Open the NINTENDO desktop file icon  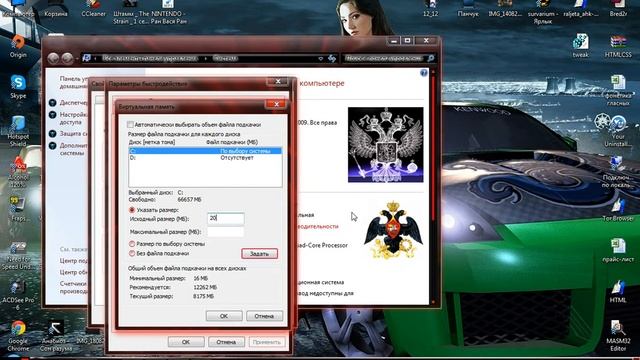169,12
